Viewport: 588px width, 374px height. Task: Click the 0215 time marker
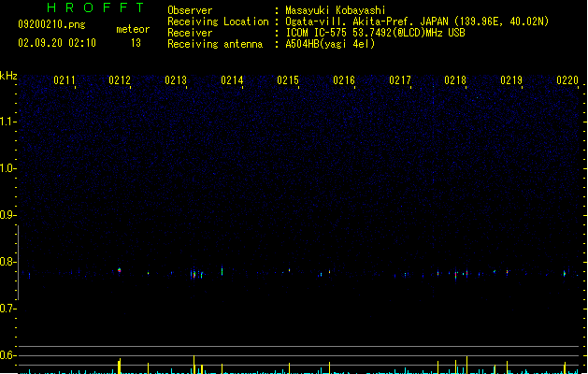pyautogui.click(x=288, y=80)
